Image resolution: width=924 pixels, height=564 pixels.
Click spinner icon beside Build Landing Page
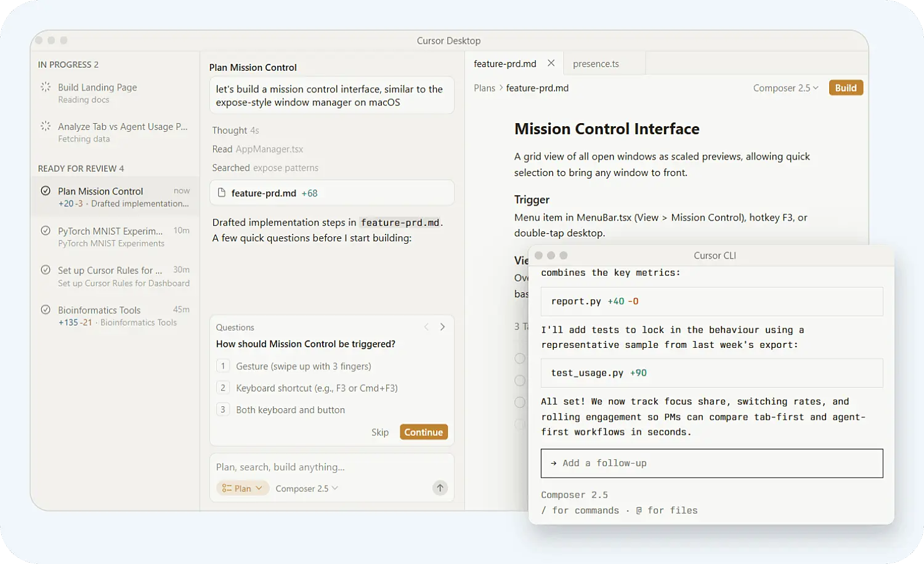pos(46,87)
